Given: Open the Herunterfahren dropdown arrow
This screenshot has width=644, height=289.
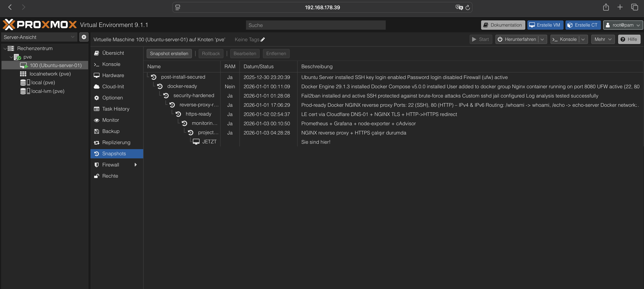Looking at the screenshot, I should 543,39.
